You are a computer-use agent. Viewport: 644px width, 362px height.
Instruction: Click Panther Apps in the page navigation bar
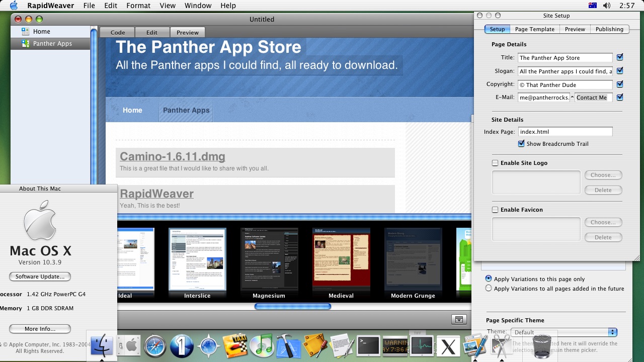(x=186, y=110)
